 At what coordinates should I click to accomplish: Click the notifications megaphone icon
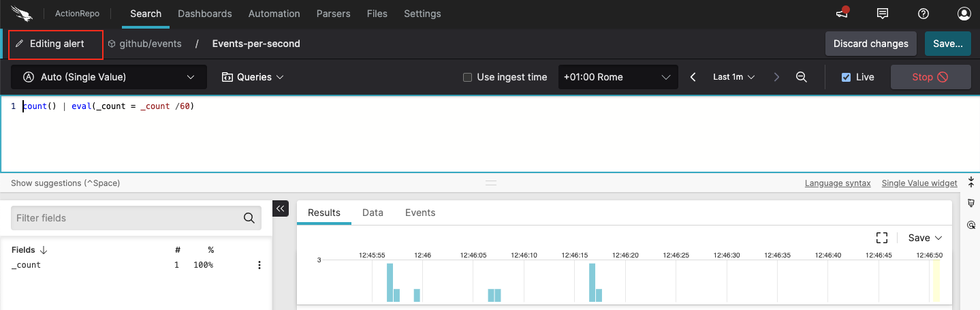click(x=842, y=14)
